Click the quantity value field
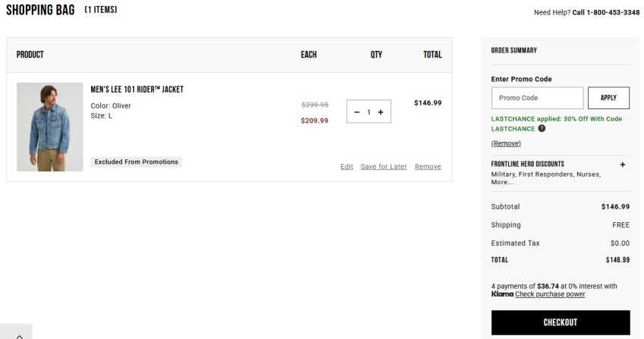Screen dimensions: 644x339 click(369, 112)
